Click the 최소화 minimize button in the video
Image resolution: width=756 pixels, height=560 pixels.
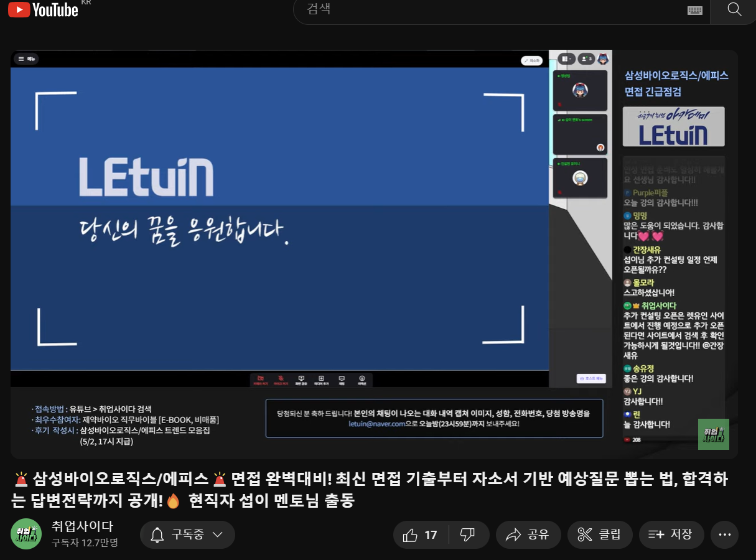[x=531, y=60]
